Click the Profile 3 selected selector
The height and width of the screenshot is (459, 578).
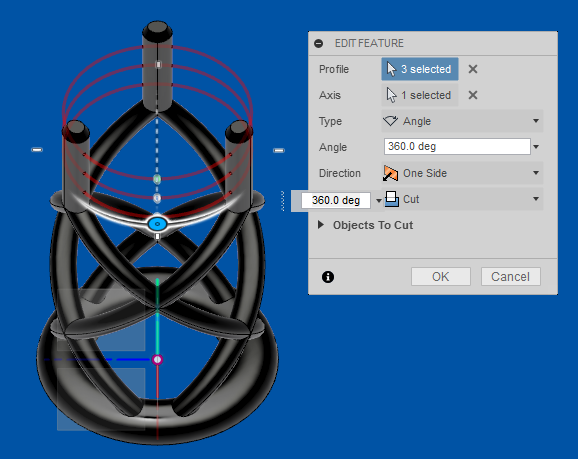[419, 69]
